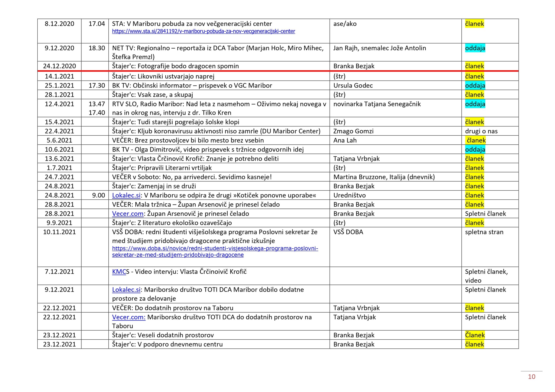Click capitalized yellow 'Članek' label at 23.12.2021

coord(475,335)
